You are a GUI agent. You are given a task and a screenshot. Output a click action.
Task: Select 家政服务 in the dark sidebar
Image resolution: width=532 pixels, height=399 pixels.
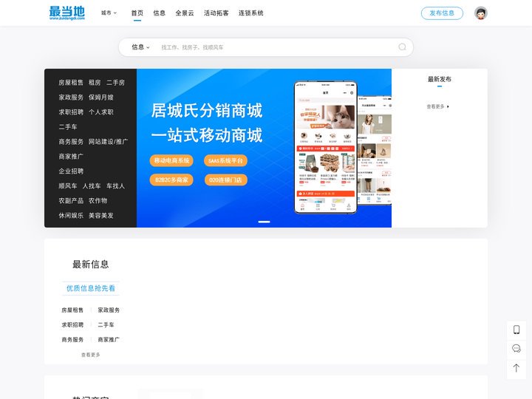point(71,98)
